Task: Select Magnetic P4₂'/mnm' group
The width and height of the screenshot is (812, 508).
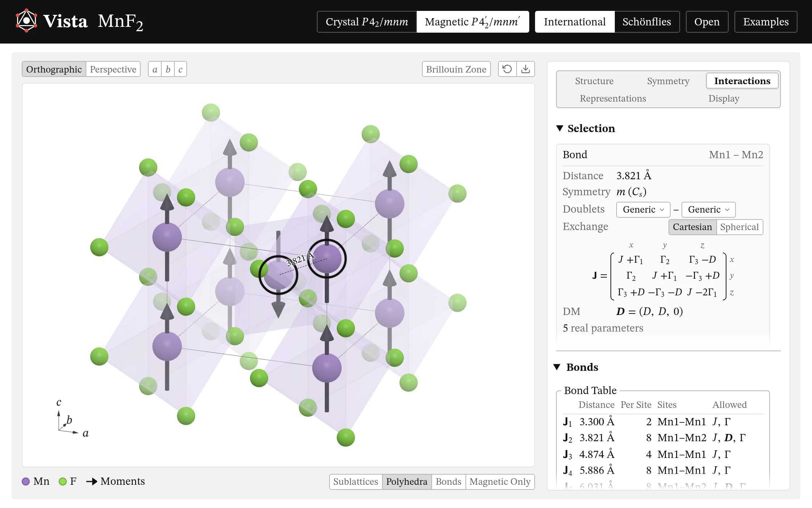Action: [473, 22]
